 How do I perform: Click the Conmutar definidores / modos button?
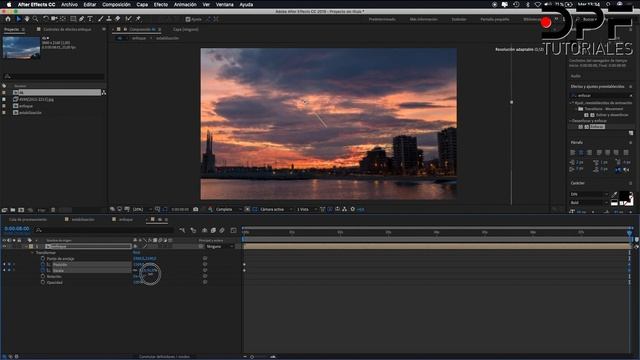(164, 357)
